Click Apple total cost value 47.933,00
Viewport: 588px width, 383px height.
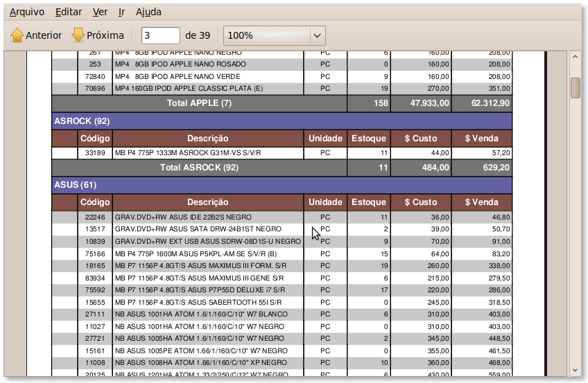coord(429,103)
